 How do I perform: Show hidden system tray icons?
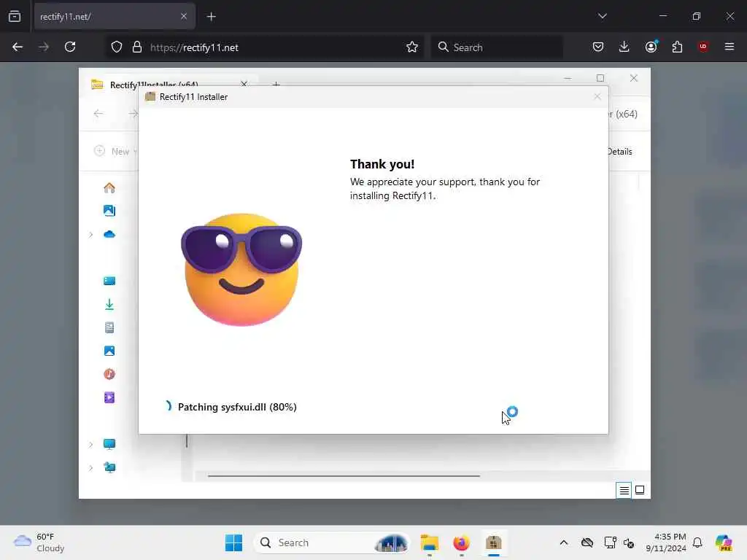pos(564,542)
